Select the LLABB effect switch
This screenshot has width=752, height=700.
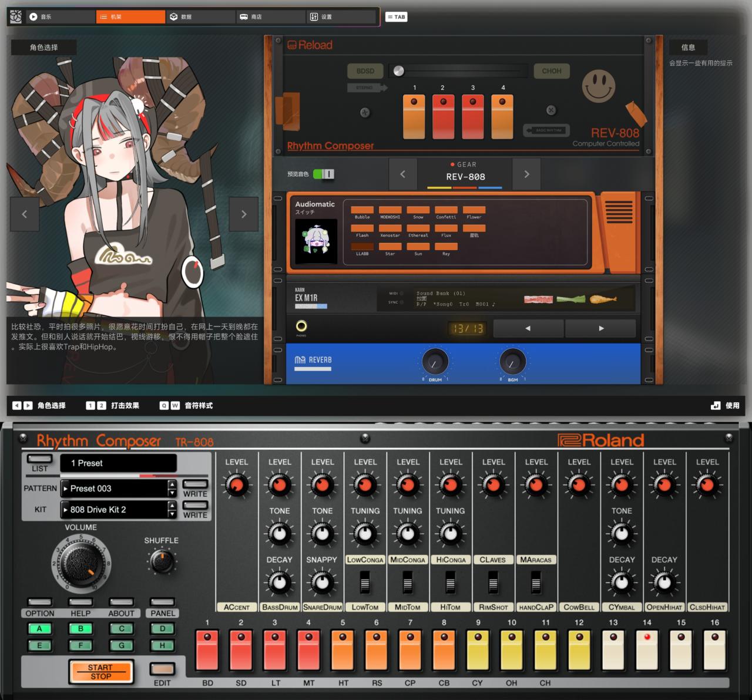[x=362, y=247]
